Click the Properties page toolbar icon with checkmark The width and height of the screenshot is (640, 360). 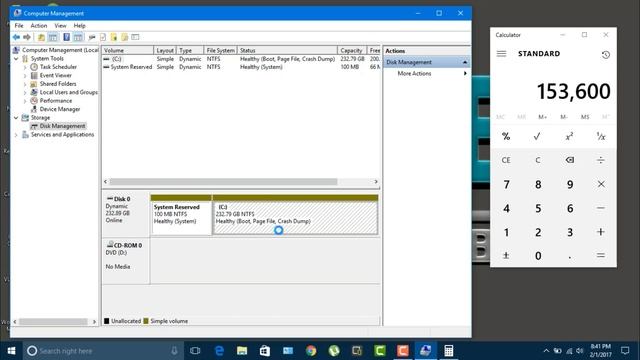pos(103,37)
